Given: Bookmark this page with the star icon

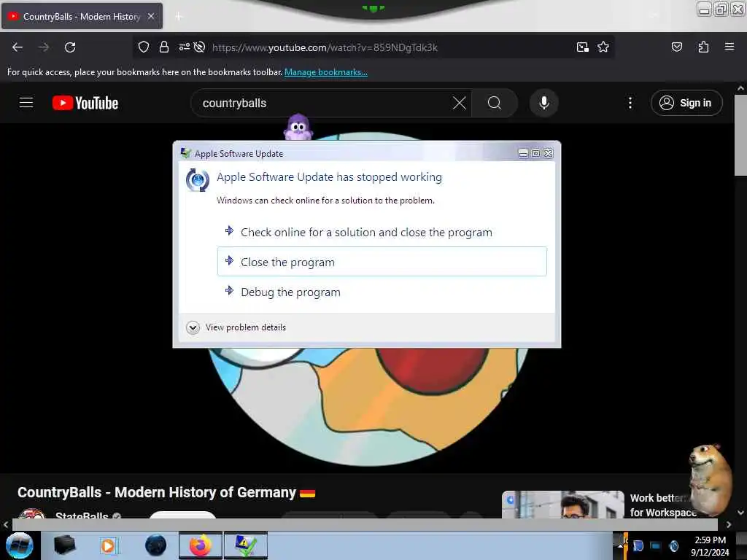Looking at the screenshot, I should [x=603, y=47].
